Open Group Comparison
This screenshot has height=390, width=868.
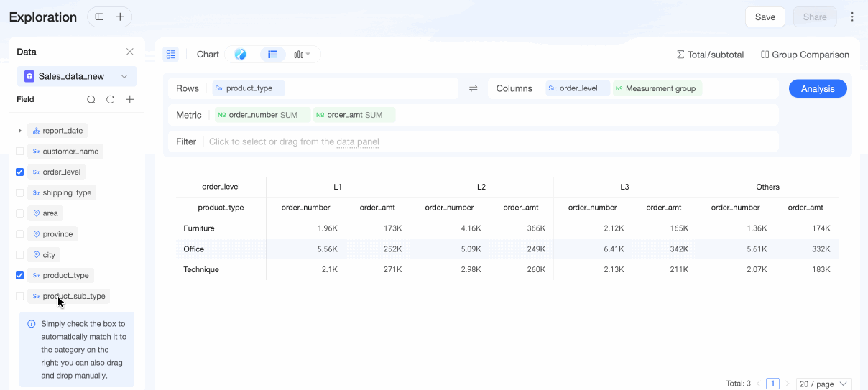click(x=805, y=55)
